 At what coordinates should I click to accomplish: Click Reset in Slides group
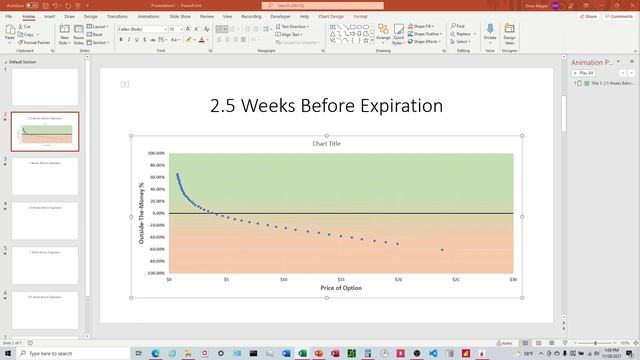(x=95, y=35)
